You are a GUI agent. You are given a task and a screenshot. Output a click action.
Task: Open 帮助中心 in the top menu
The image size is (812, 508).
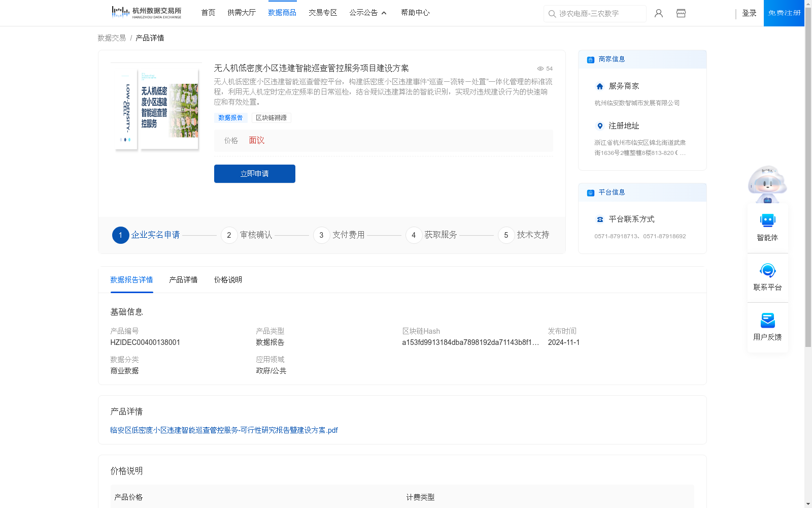point(415,13)
